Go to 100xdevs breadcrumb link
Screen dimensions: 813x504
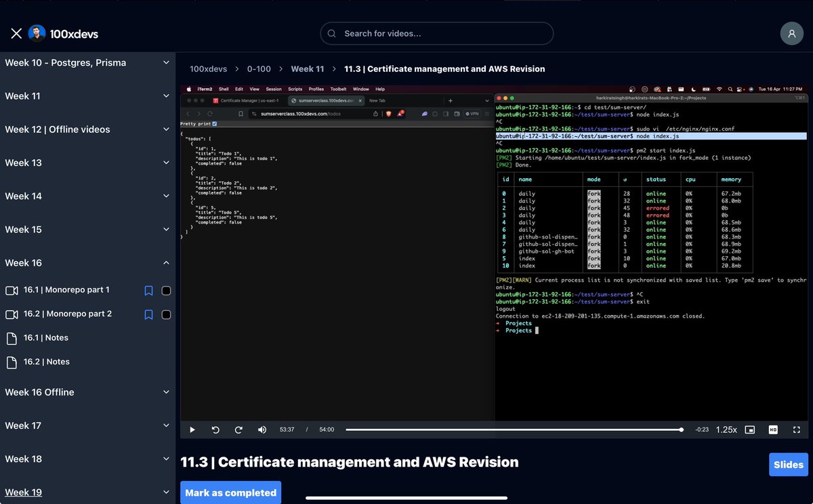coord(207,68)
